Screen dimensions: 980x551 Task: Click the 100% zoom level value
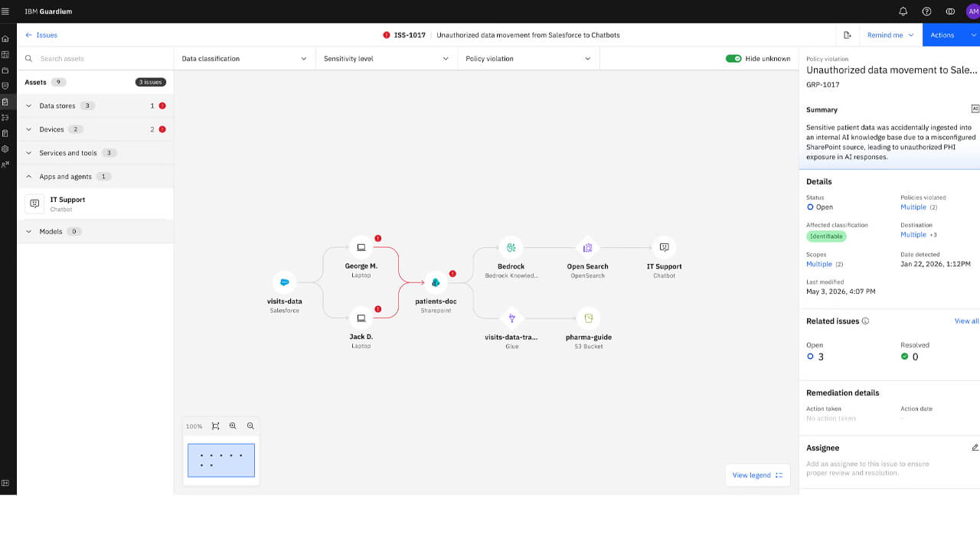pos(194,426)
